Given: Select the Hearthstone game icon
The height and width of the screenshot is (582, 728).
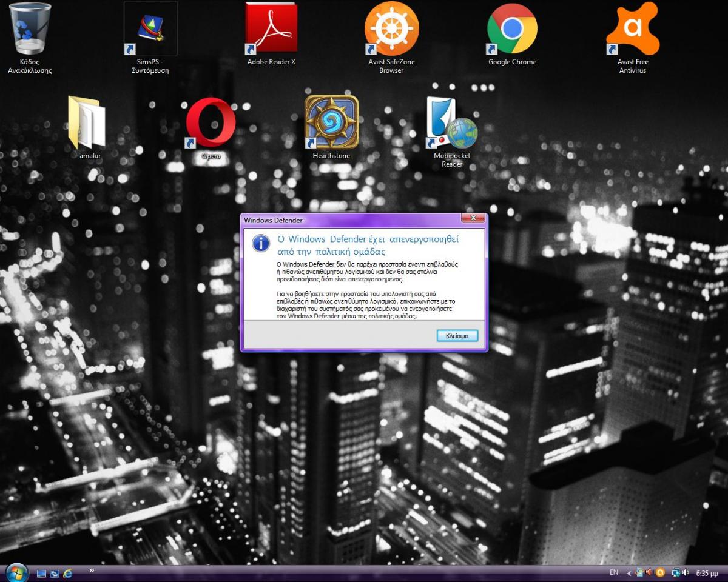Looking at the screenshot, I should 331,122.
